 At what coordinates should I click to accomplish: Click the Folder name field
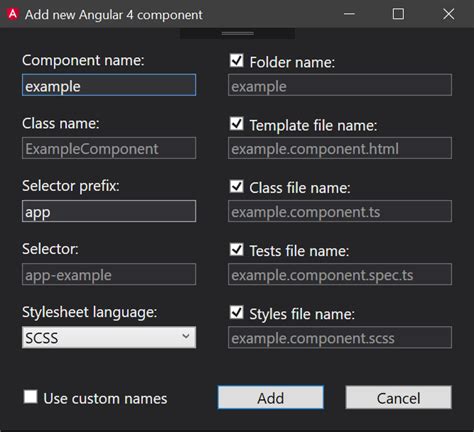(340, 85)
